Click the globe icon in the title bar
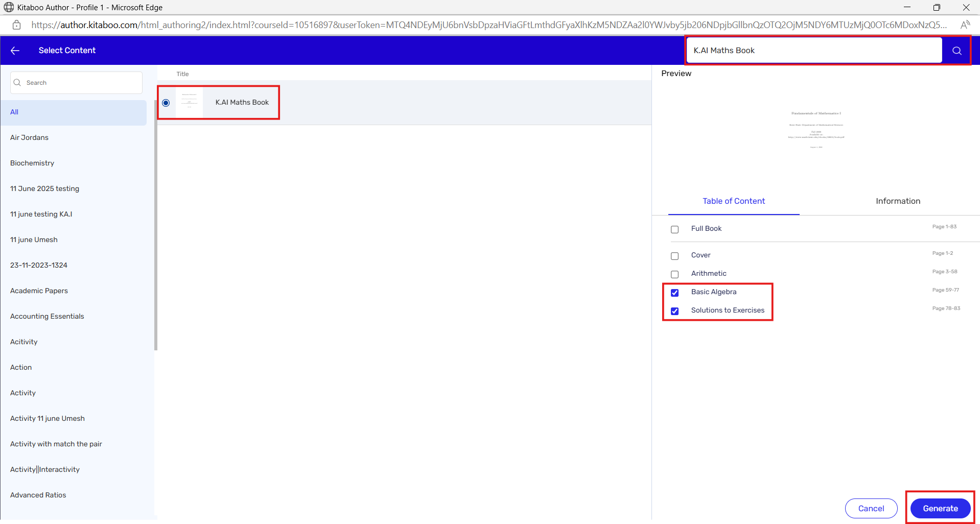 (x=9, y=7)
